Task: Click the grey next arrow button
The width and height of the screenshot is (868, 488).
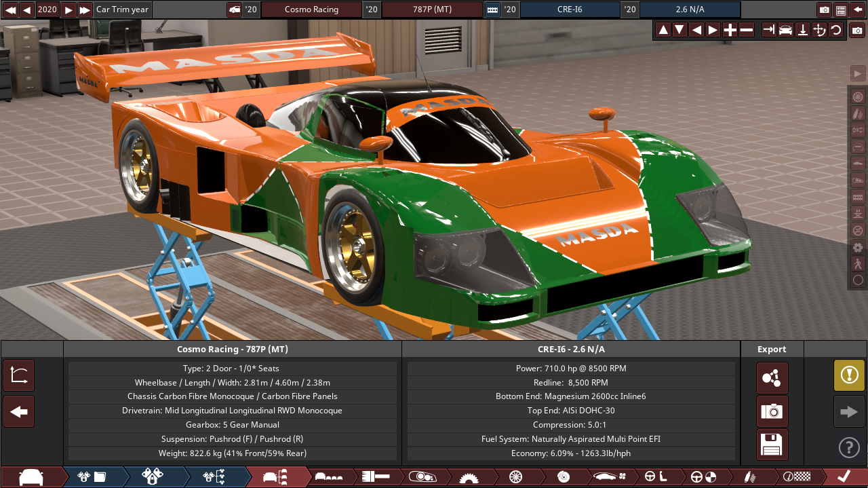Action: [x=850, y=411]
